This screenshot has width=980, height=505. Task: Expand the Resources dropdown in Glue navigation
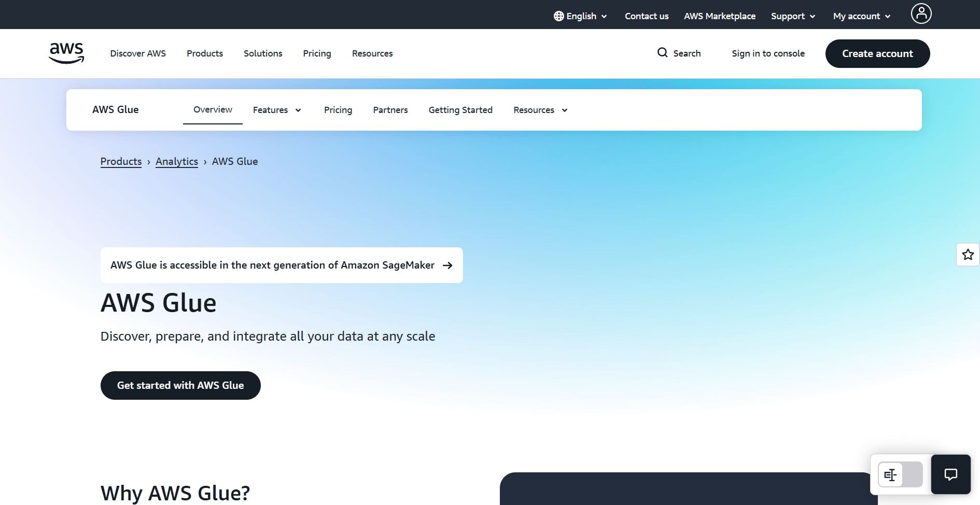tap(540, 110)
